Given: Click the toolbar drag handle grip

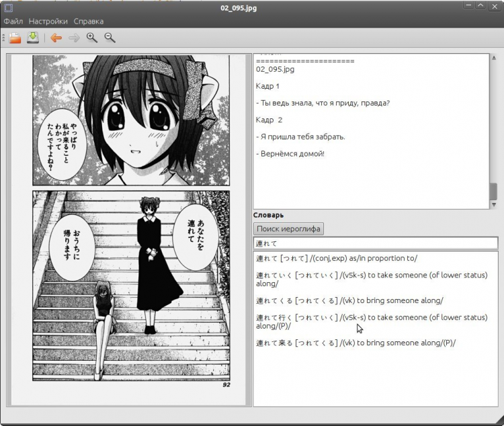Looking at the screenshot, I should point(3,38).
